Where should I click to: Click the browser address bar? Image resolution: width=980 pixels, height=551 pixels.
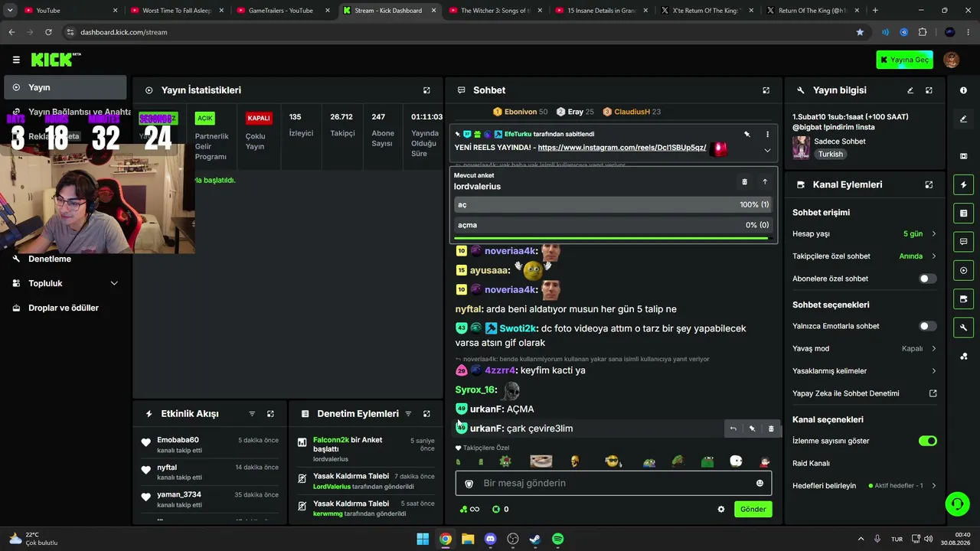pos(459,32)
